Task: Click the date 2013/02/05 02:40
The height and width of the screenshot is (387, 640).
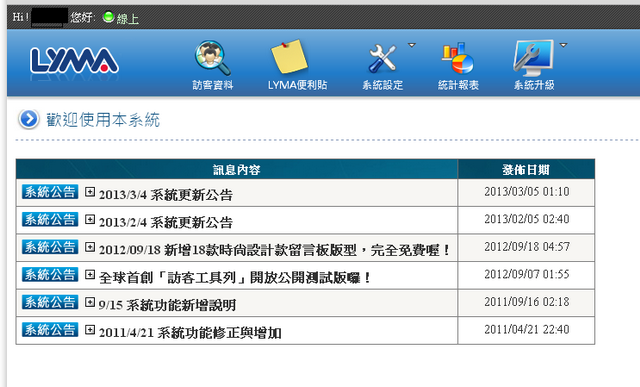Action: (527, 219)
